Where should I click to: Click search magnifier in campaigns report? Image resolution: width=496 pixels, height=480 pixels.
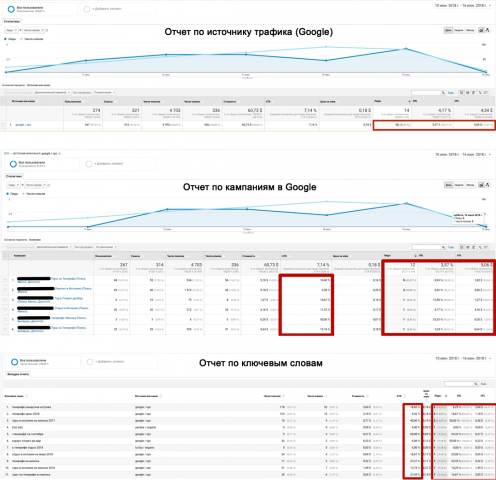coord(443,247)
